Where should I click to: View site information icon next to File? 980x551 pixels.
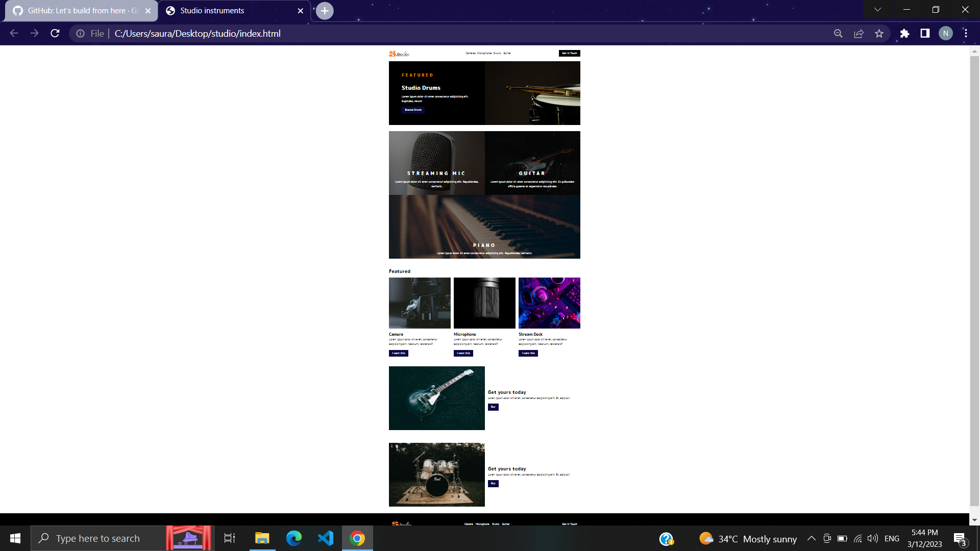point(81,34)
